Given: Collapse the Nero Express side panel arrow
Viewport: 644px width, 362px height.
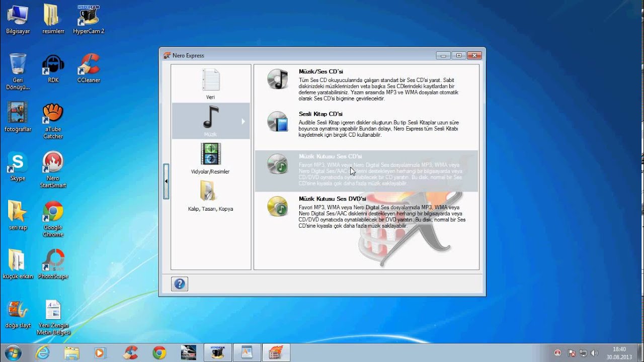Looking at the screenshot, I should pyautogui.click(x=166, y=180).
